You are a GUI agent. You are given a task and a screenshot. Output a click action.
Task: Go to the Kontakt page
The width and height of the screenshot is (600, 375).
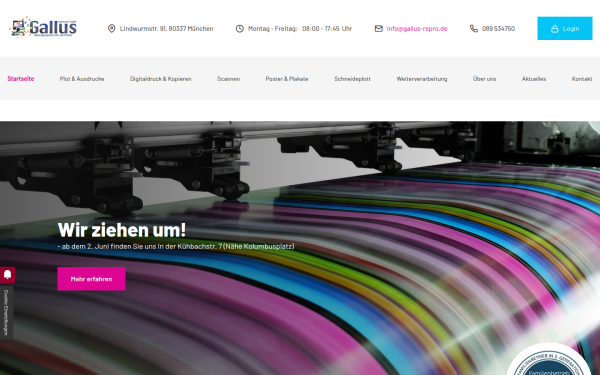coord(582,79)
